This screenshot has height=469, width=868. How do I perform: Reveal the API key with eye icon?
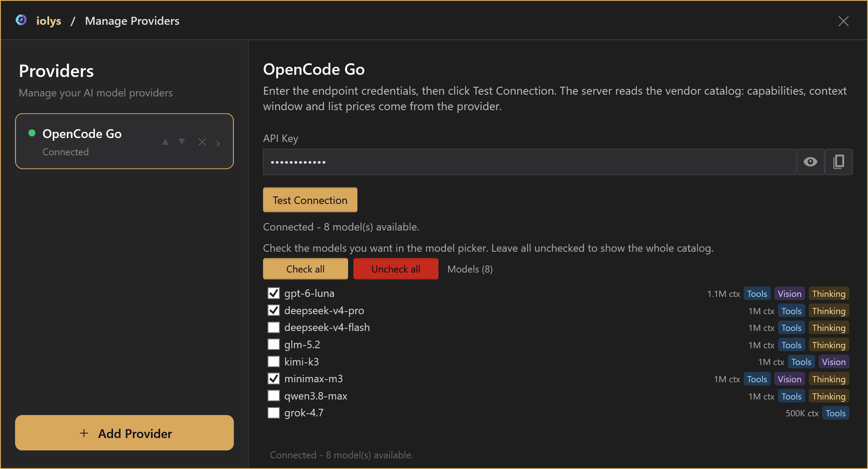point(810,162)
